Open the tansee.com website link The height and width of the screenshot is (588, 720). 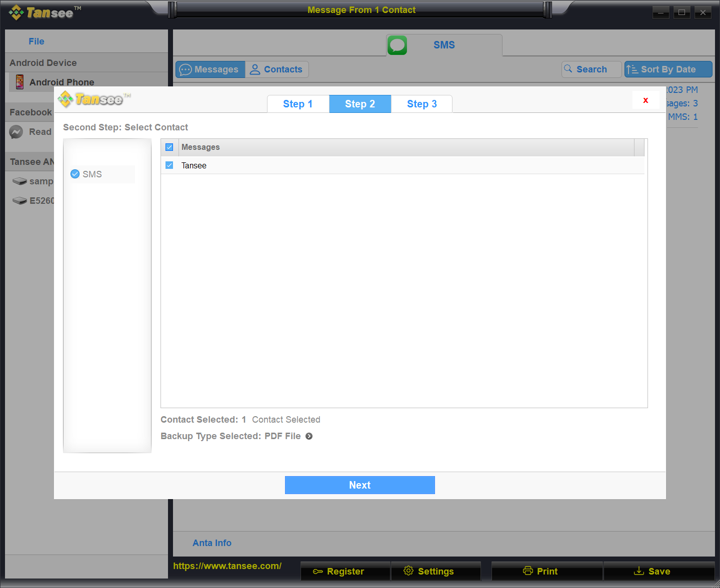(227, 566)
